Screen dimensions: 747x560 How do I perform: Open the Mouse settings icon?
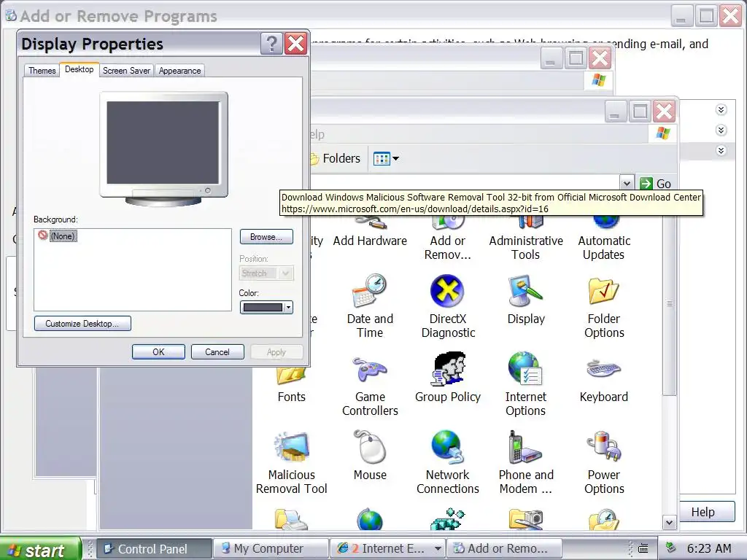click(370, 456)
